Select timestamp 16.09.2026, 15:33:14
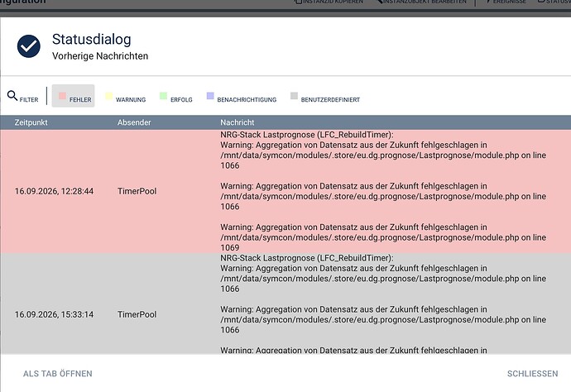This screenshot has height=392, width=571. tap(54, 314)
